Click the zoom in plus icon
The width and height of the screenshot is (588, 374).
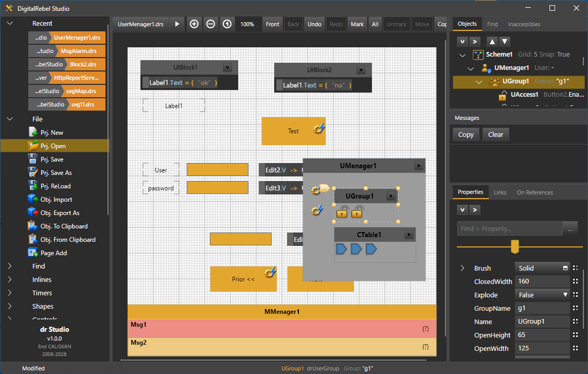coord(194,24)
